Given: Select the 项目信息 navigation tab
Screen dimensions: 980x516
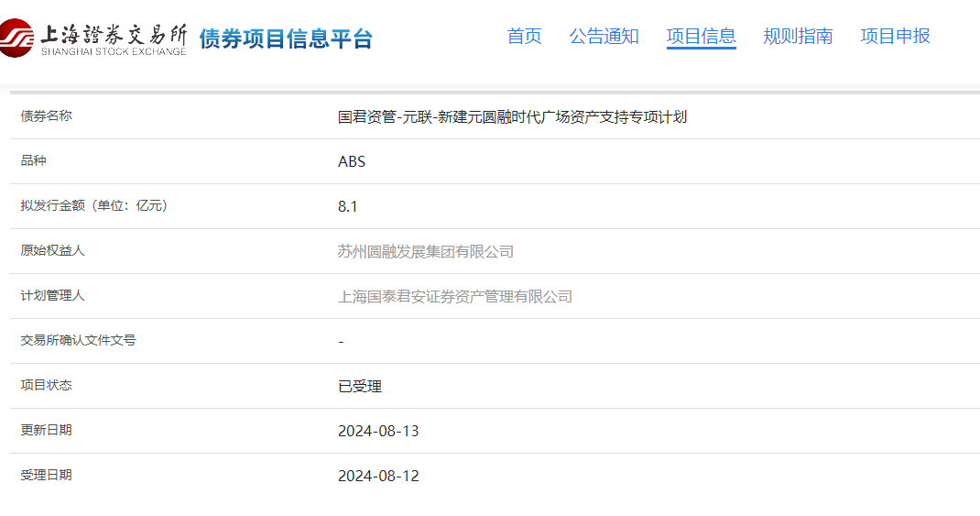Looking at the screenshot, I should pyautogui.click(x=702, y=37).
